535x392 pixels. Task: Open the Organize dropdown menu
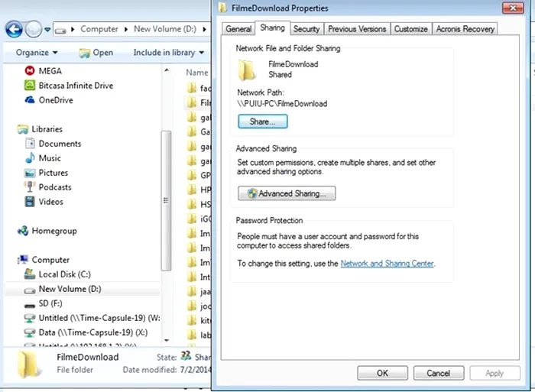(x=37, y=53)
